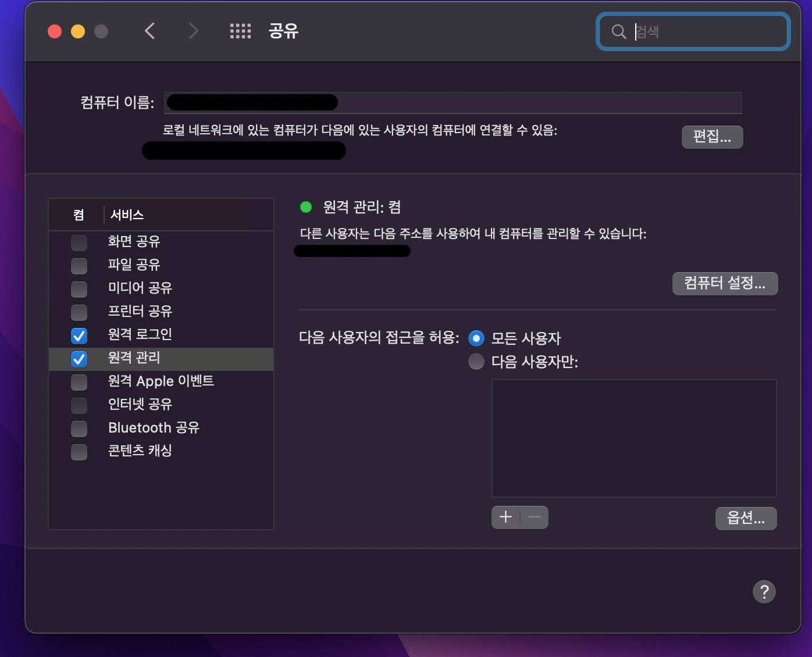Enable the 미디어 공유 checkbox
The width and height of the screenshot is (812, 657).
click(x=79, y=289)
